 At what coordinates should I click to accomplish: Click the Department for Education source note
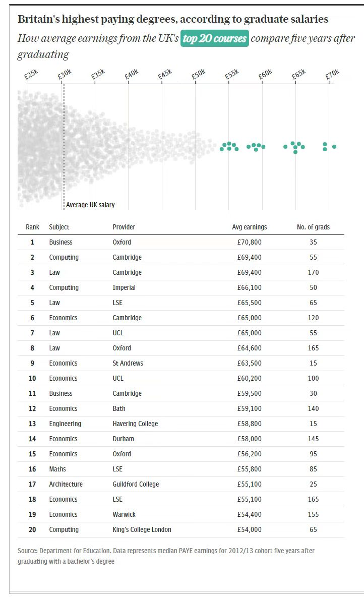pos(166,556)
